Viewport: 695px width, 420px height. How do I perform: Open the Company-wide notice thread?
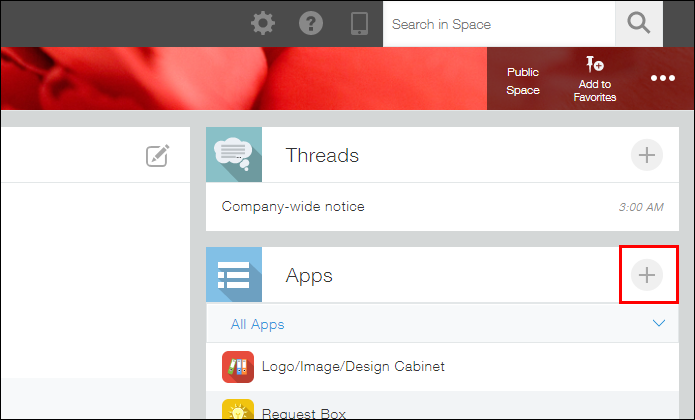coord(293,207)
